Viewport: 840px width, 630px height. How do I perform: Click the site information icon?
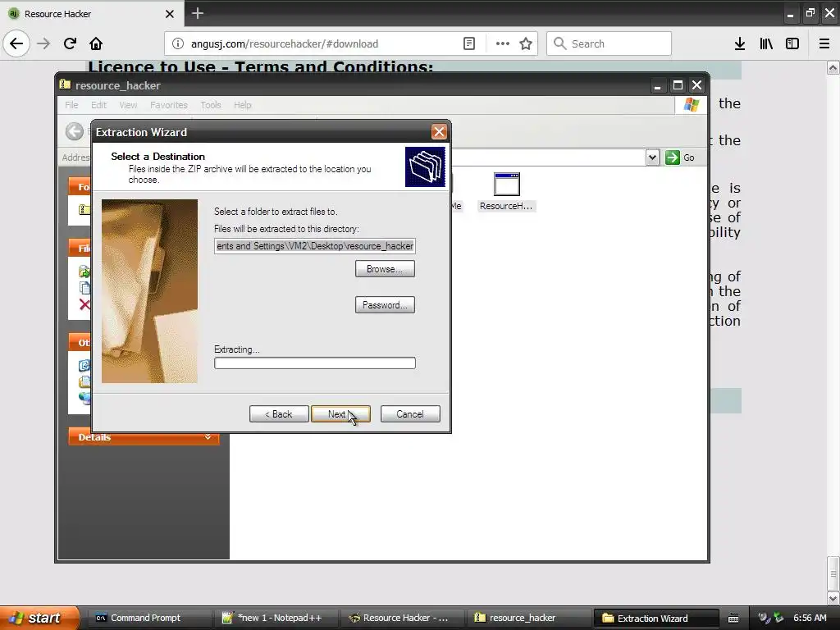click(177, 44)
